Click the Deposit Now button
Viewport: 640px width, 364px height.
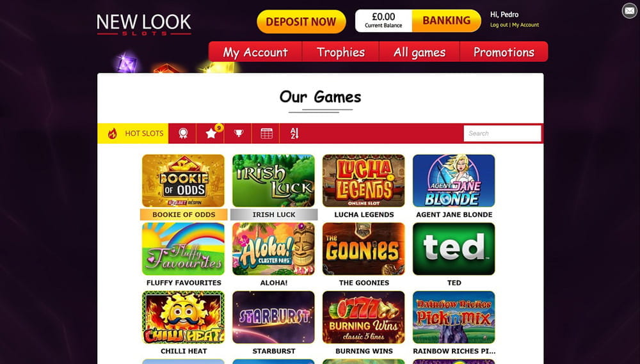point(301,22)
